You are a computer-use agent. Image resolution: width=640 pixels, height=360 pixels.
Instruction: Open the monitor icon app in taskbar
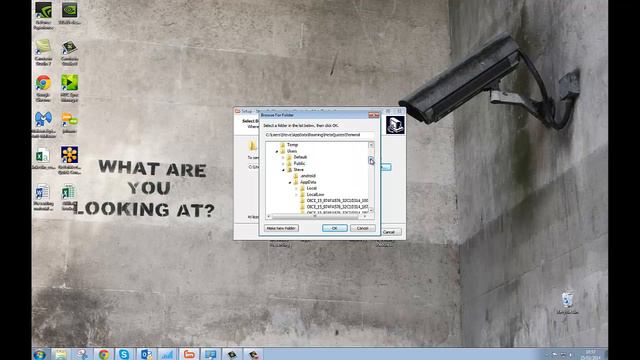(x=210, y=354)
